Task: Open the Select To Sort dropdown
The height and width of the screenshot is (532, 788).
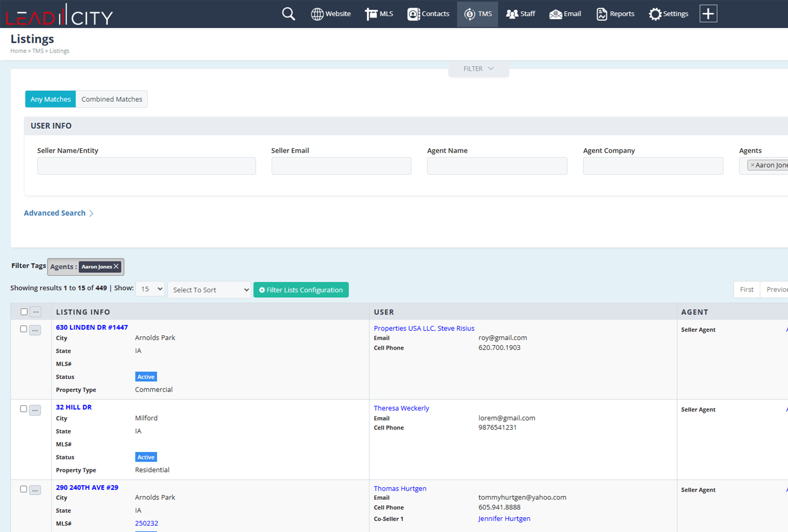Action: pos(209,289)
